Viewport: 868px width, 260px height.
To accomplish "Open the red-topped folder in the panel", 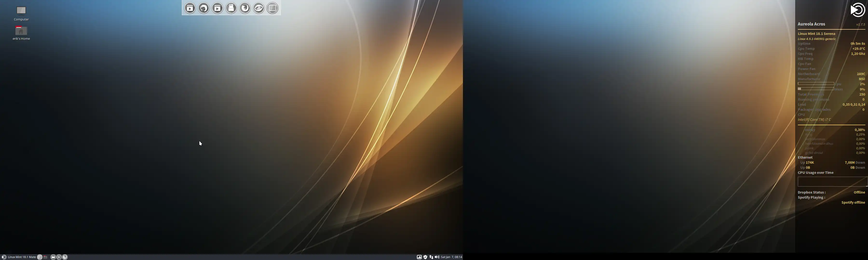I will tap(45, 257).
